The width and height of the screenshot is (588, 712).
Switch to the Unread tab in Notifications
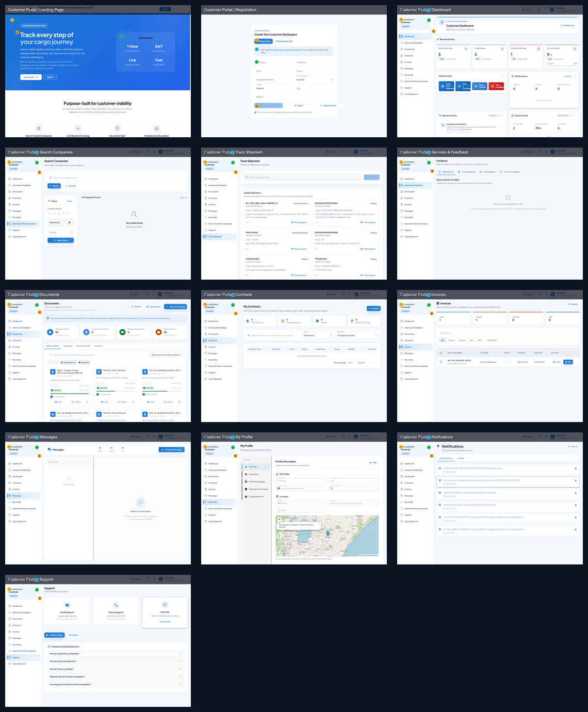461,458
